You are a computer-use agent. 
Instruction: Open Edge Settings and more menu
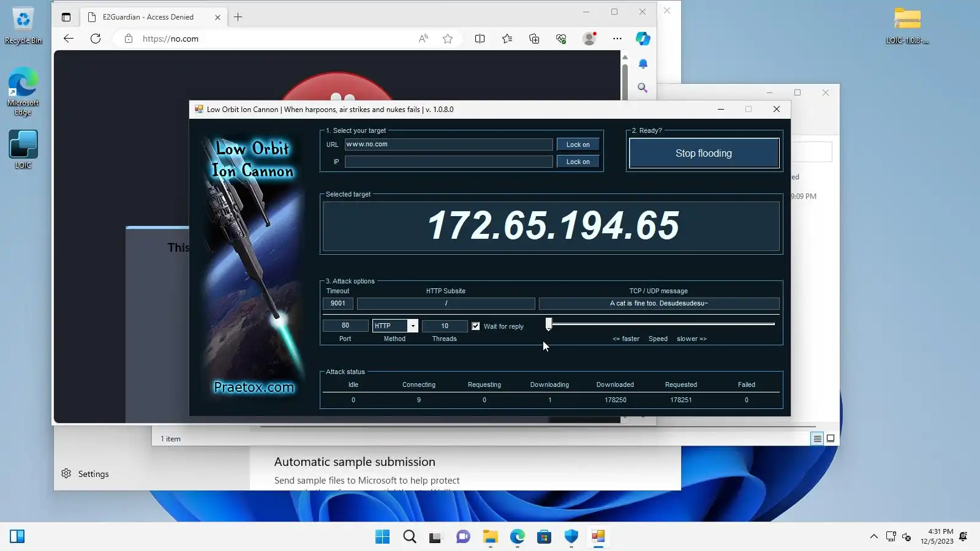(x=617, y=39)
